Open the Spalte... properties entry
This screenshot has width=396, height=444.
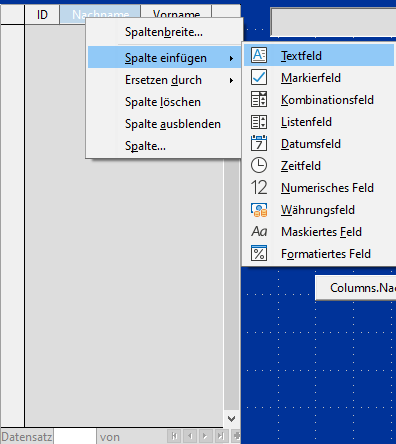(x=164, y=146)
